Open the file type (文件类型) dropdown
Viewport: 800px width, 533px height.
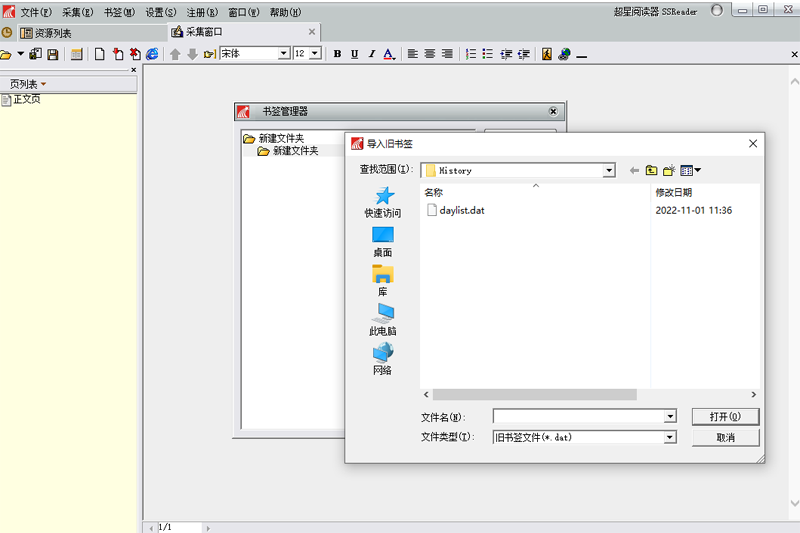click(x=670, y=437)
